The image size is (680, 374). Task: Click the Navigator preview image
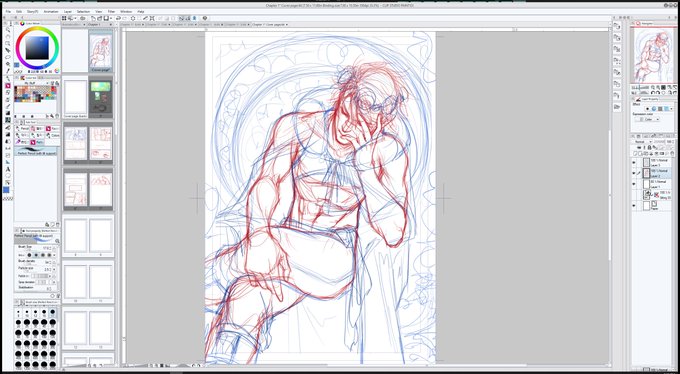(654, 56)
